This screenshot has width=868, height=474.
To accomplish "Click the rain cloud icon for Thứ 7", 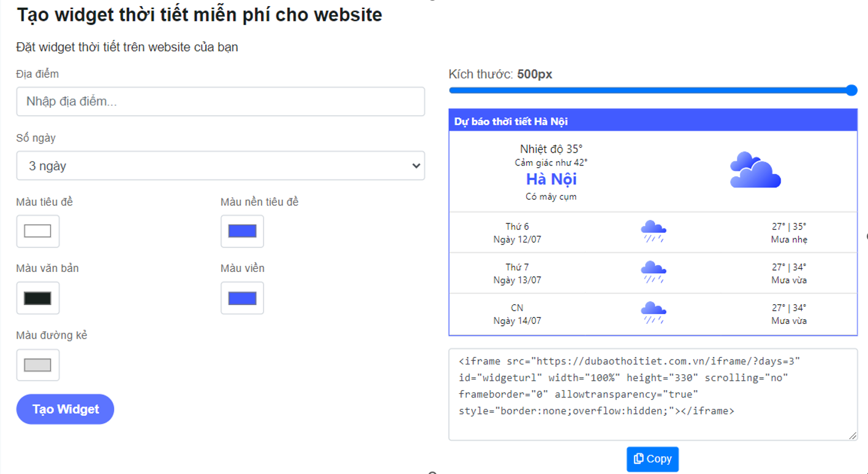I will coord(654,272).
